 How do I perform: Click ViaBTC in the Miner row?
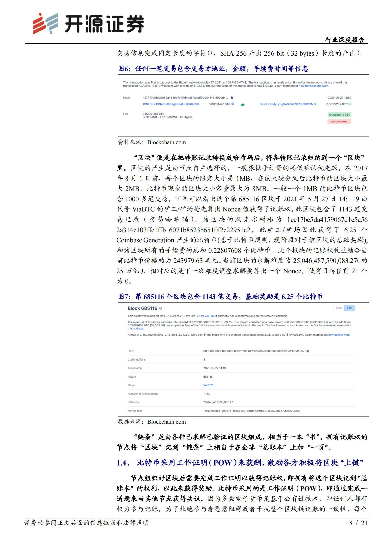click(208, 385)
